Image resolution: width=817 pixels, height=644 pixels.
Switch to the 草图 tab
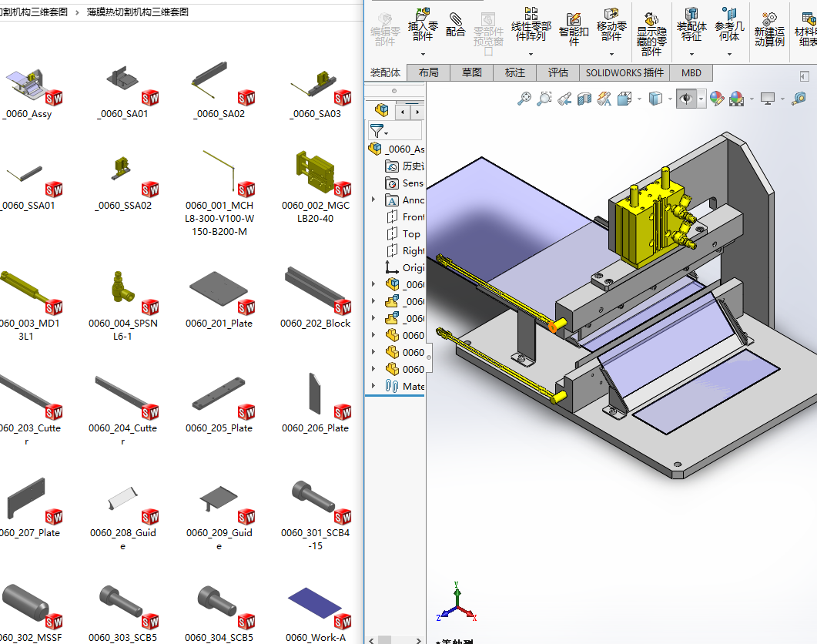click(x=471, y=72)
